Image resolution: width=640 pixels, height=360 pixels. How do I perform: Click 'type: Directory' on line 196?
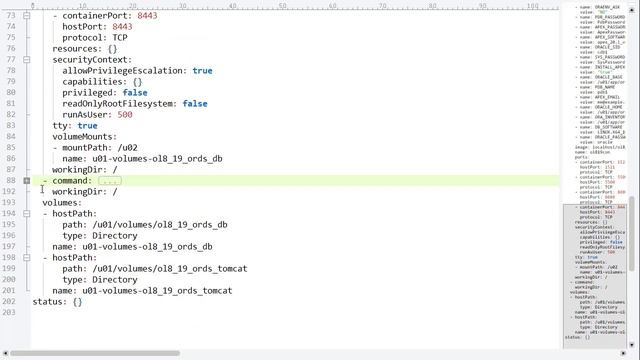coord(100,236)
